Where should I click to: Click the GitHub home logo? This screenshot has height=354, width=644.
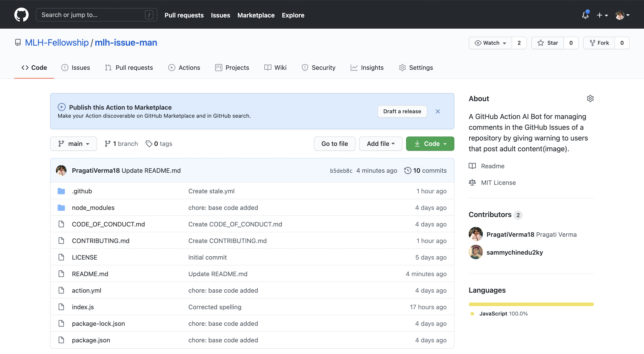coord(21,15)
